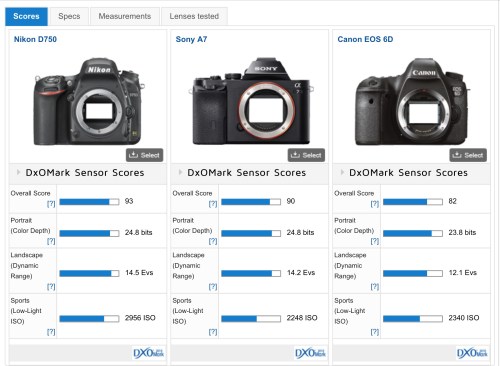Click DxOMark logo under Sony A7 column
Image resolution: width=500 pixels, height=366 pixels.
(310, 353)
